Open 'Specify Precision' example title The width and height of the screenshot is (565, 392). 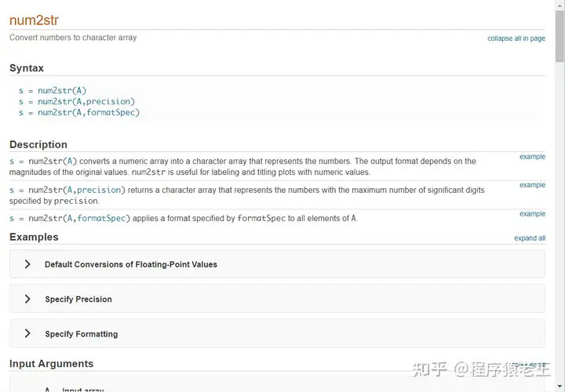click(x=78, y=299)
